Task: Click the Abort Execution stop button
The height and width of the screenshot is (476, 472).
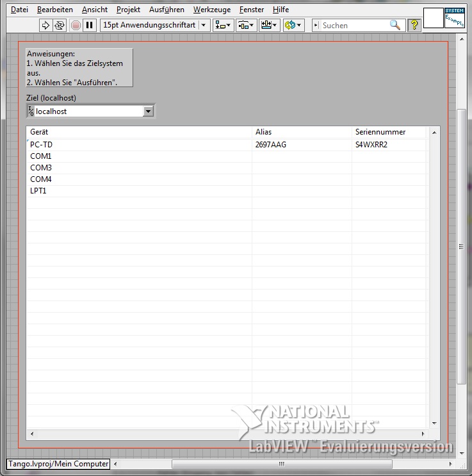Action: [x=76, y=25]
